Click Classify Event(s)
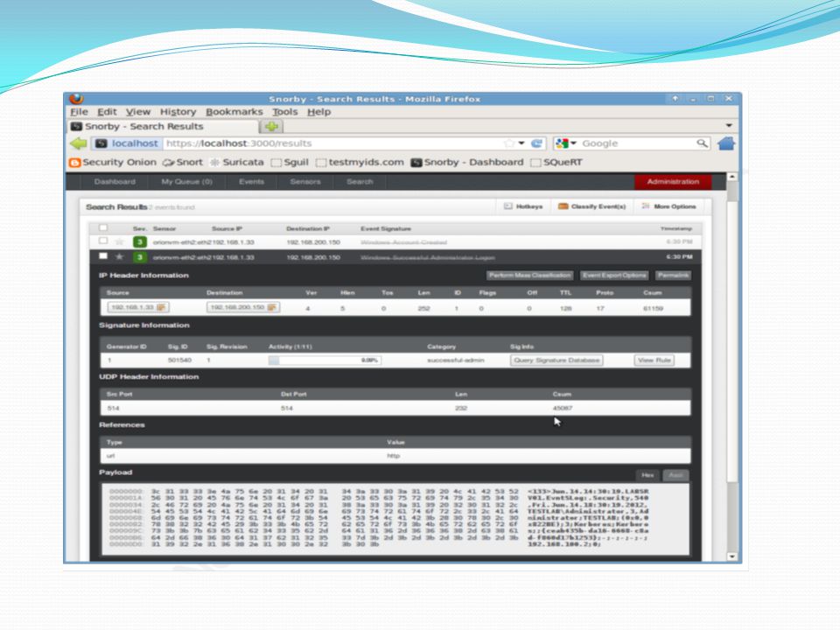Viewport: 840px width, 630px height. (592, 206)
